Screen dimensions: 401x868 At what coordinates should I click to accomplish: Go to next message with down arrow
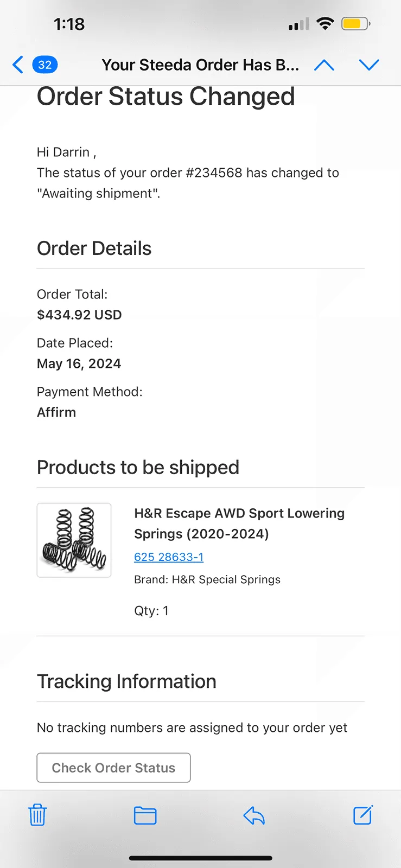tap(369, 65)
